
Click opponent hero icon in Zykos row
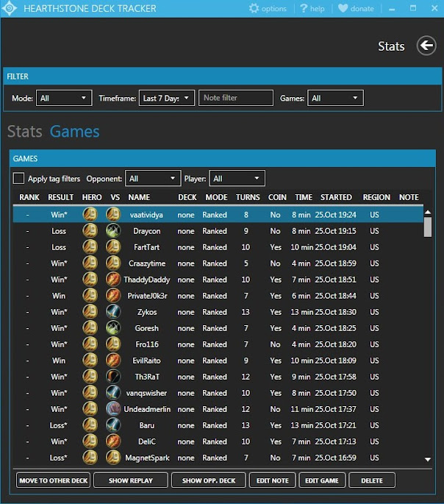[113, 312]
